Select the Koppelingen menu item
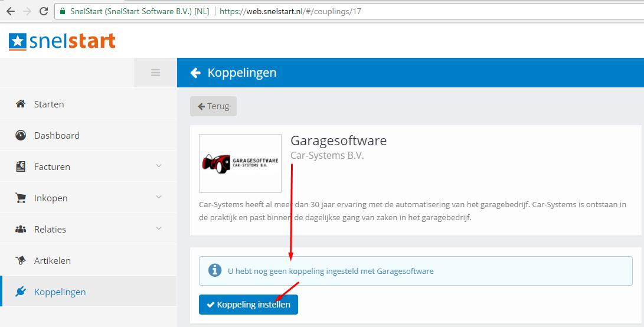 [89, 291]
